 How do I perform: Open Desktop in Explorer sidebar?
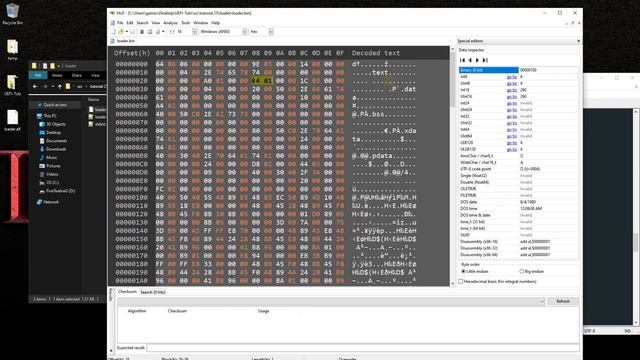click(x=50, y=133)
